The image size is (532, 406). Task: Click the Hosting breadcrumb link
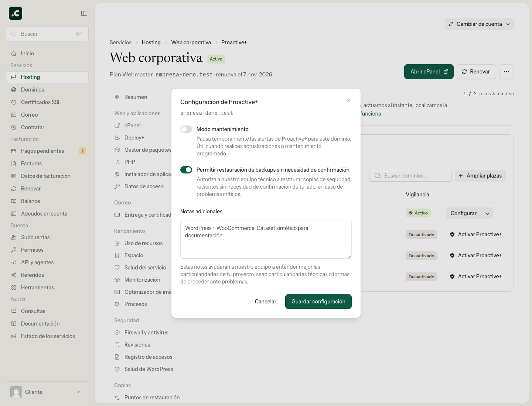tap(151, 42)
